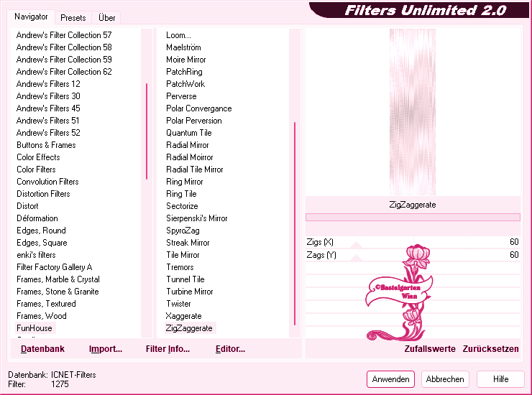
Task: Click the Import... button
Action: coord(106,349)
